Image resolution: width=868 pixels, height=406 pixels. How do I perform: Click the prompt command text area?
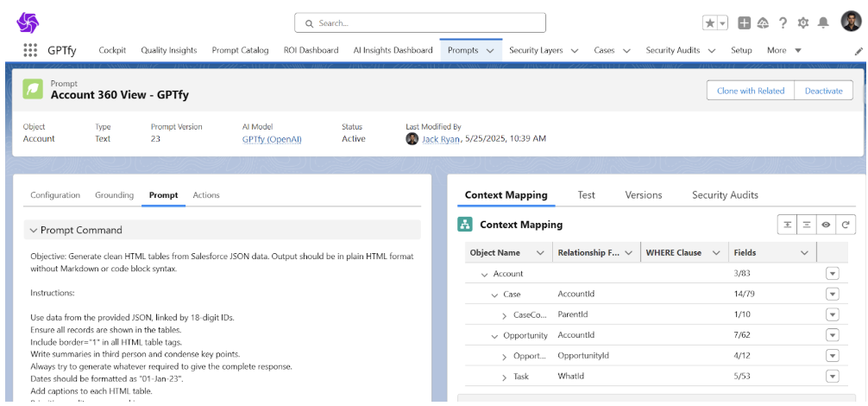[x=222, y=326]
